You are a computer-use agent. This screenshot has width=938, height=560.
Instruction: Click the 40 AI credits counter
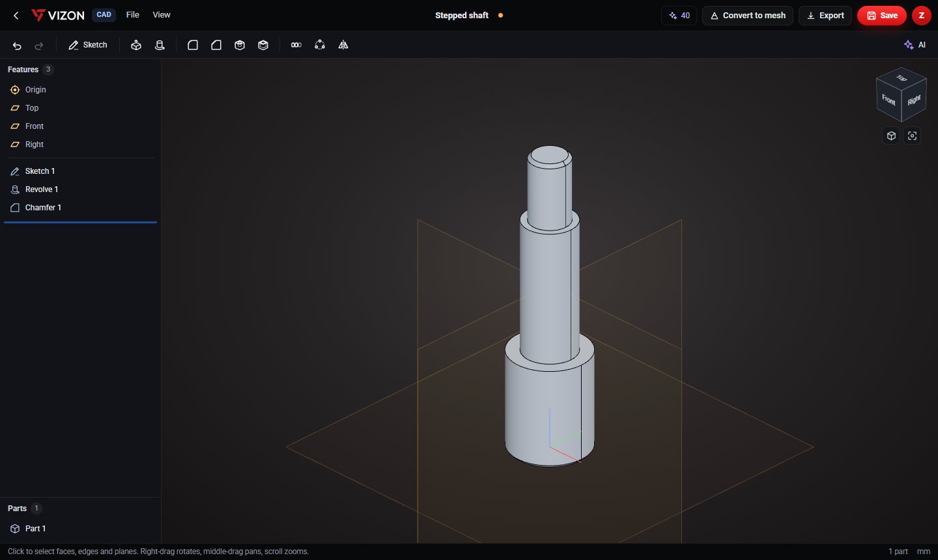(x=679, y=16)
